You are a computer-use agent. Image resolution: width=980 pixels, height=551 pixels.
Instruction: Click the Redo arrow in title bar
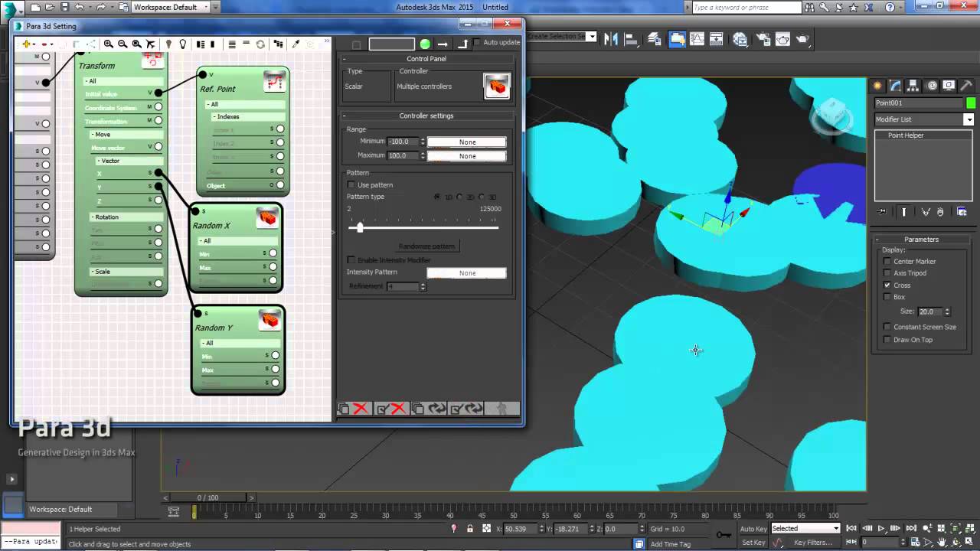coord(100,7)
